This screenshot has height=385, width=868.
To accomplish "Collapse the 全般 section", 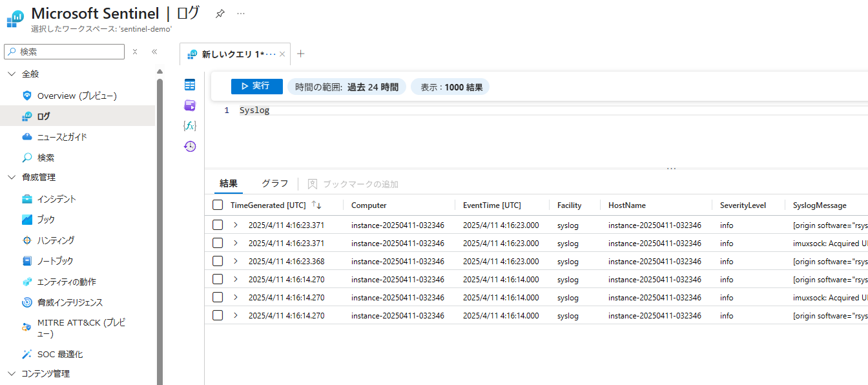I will point(11,74).
